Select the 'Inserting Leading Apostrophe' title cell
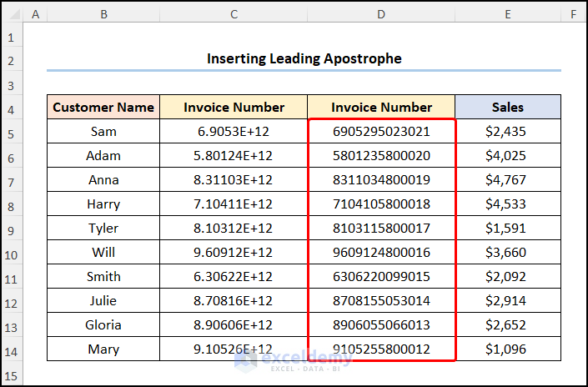Image resolution: width=588 pixels, height=387 pixels. 304,59
